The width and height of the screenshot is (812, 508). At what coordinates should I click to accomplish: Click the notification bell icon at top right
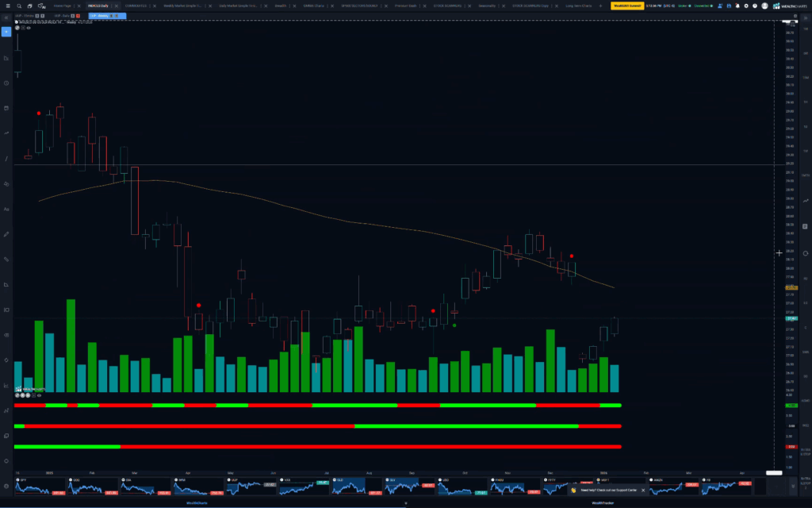click(737, 6)
